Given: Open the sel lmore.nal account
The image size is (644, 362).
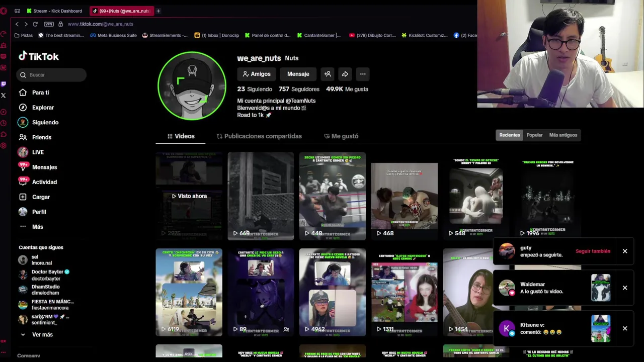Looking at the screenshot, I should point(35,260).
